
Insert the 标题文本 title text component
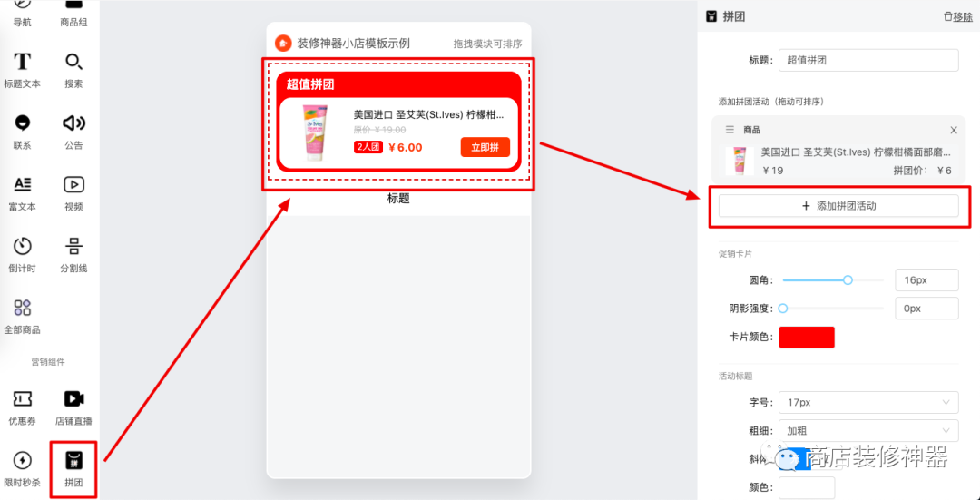coord(23,70)
